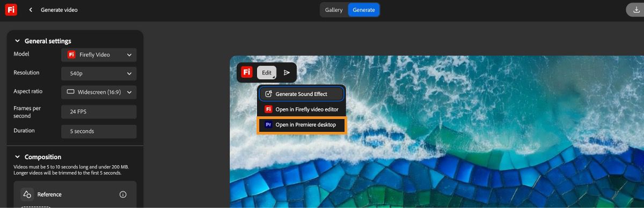Click the Duration label

point(24,130)
